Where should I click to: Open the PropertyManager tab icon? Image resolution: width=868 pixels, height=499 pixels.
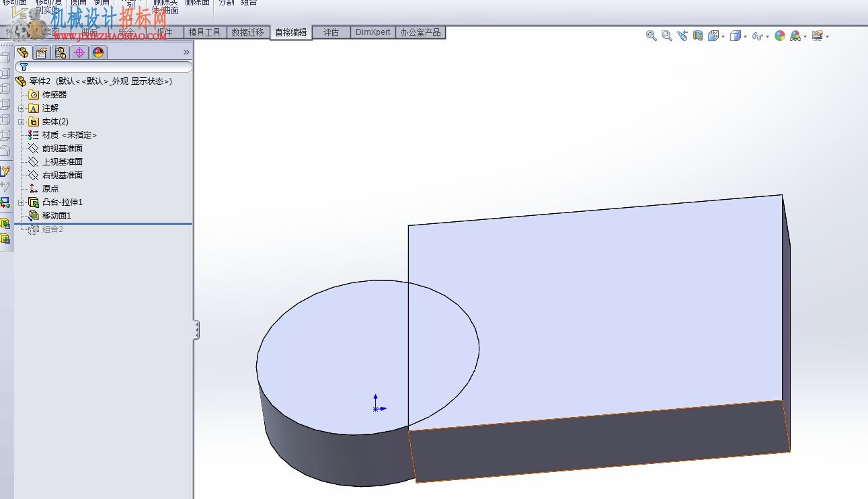pyautogui.click(x=42, y=52)
